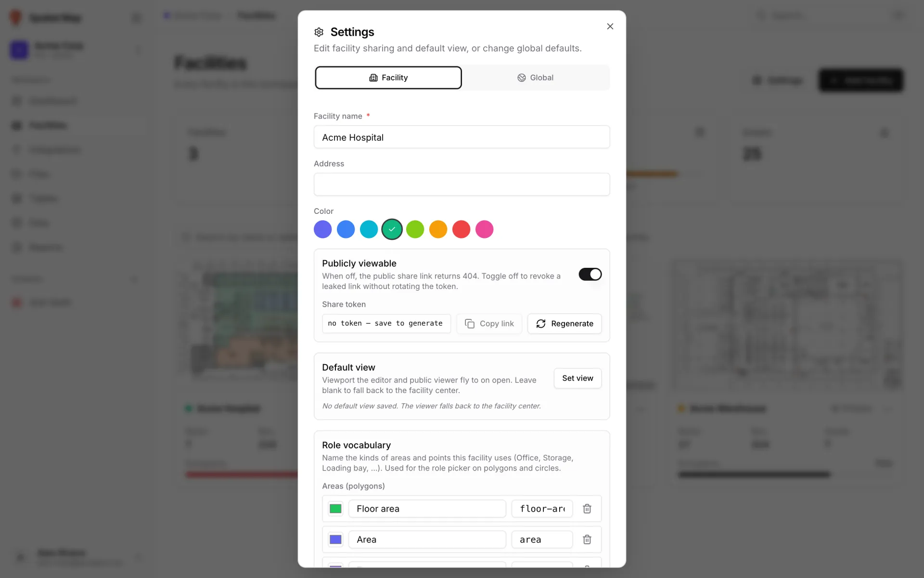
Task: Switch to the Facility tab
Action: pyautogui.click(x=388, y=78)
